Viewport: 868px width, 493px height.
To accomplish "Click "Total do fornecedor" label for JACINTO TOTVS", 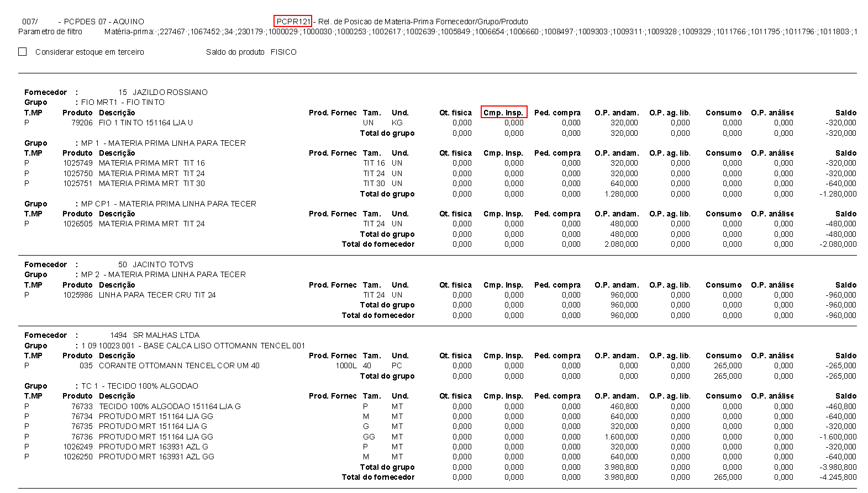I will tap(378, 315).
